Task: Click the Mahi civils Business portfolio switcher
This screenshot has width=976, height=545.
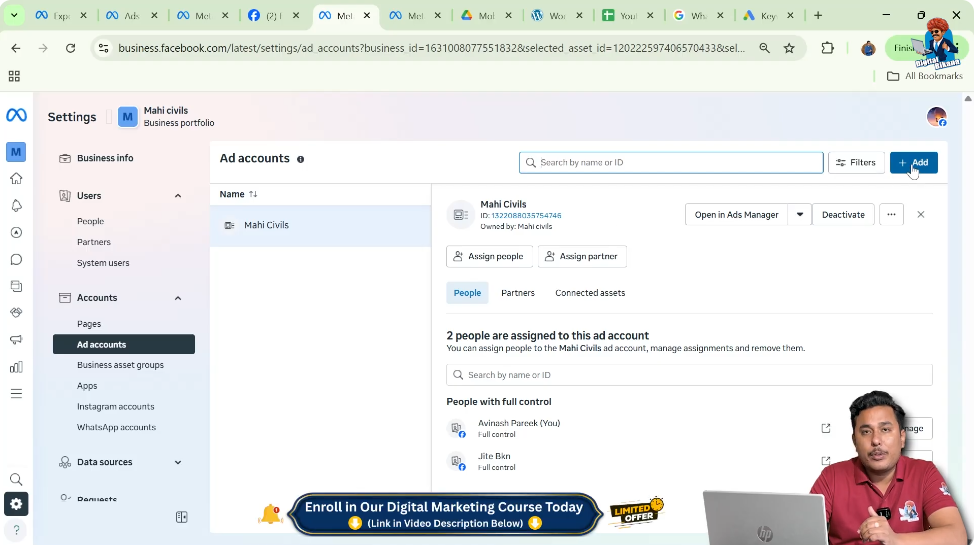Action: [x=166, y=116]
